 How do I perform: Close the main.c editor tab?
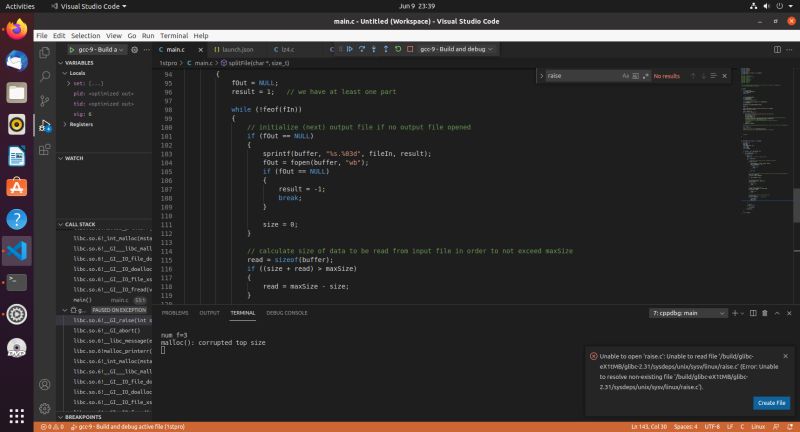pyautogui.click(x=201, y=49)
